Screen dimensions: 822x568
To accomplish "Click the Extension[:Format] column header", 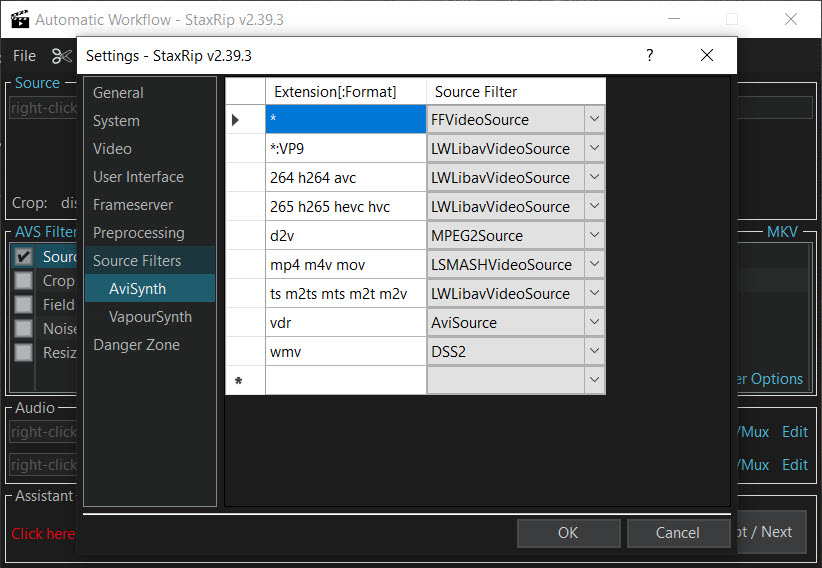I will click(345, 92).
